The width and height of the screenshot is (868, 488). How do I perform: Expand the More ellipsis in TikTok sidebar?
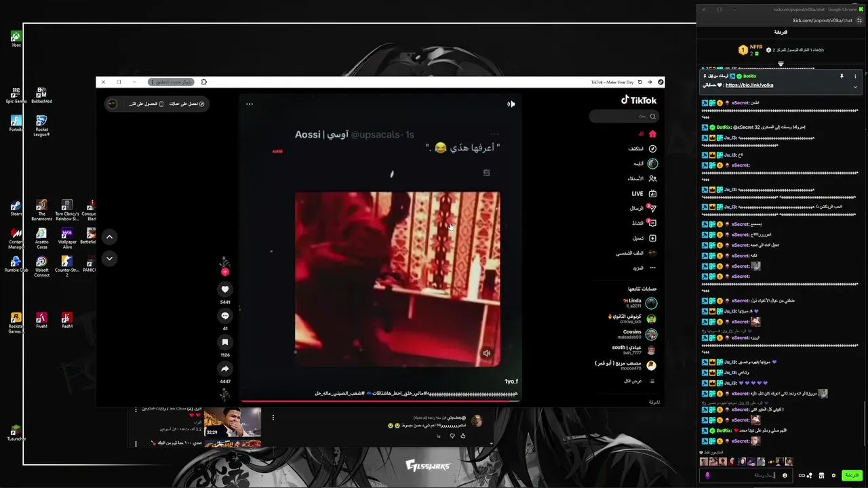[x=652, y=268]
